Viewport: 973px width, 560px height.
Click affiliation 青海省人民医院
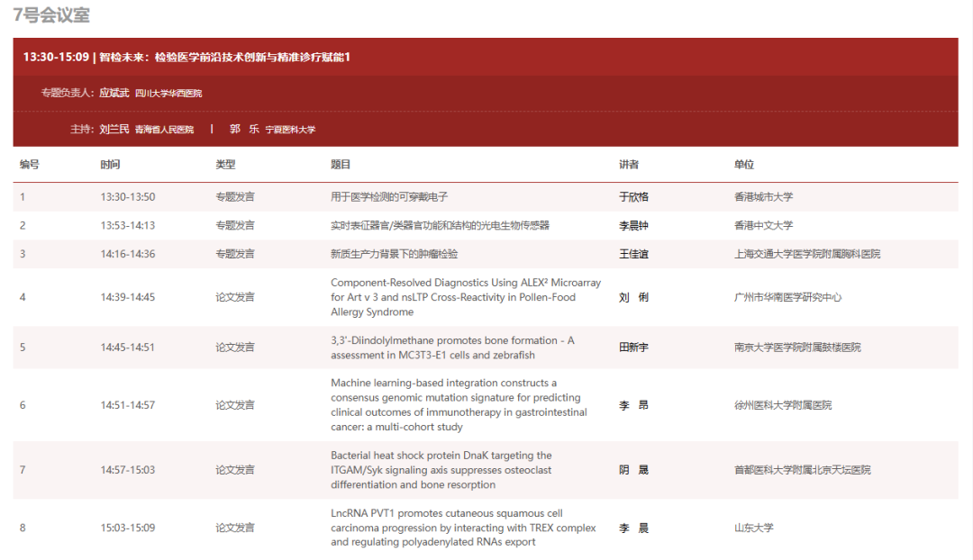(x=165, y=130)
